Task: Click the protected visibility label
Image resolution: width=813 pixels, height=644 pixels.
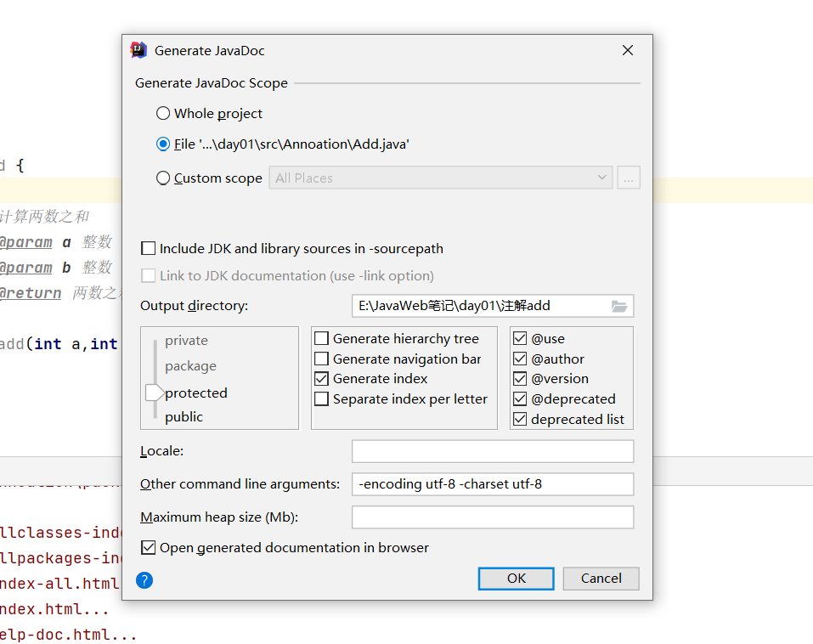Action: pyautogui.click(x=196, y=393)
